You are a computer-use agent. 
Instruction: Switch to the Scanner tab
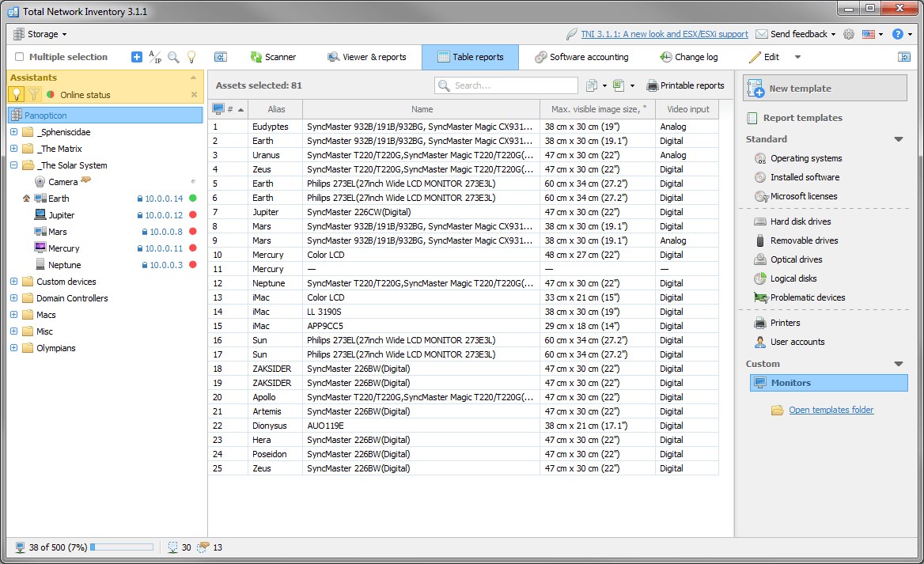(x=273, y=57)
